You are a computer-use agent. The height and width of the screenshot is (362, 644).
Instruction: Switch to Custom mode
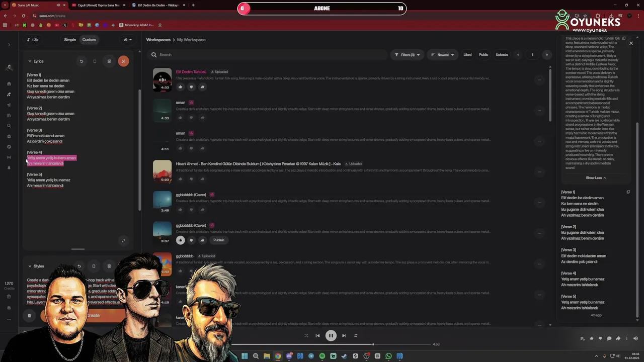(x=89, y=40)
